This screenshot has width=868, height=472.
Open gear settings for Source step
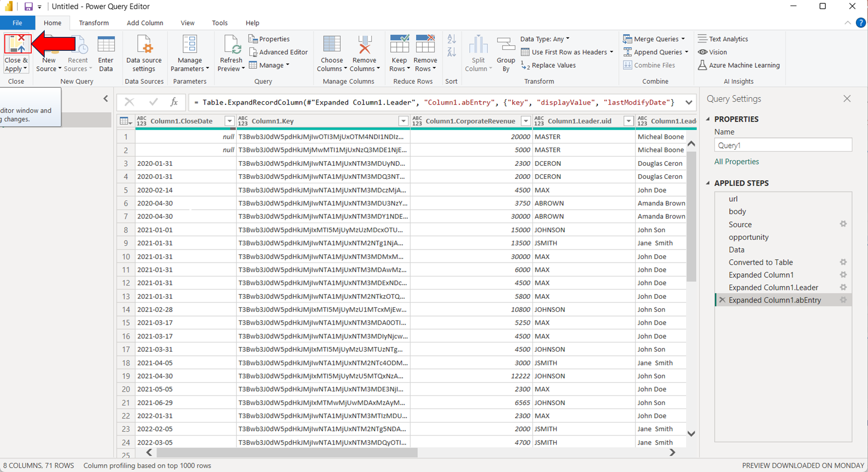click(843, 224)
